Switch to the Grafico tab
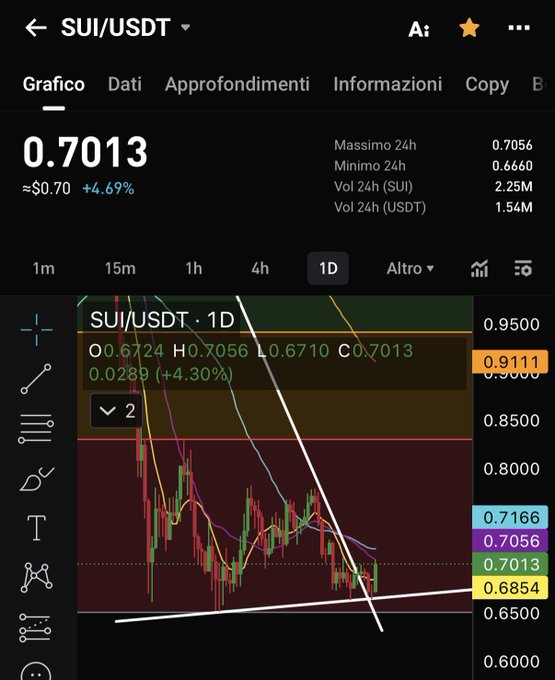The height and width of the screenshot is (680, 555). [x=54, y=84]
